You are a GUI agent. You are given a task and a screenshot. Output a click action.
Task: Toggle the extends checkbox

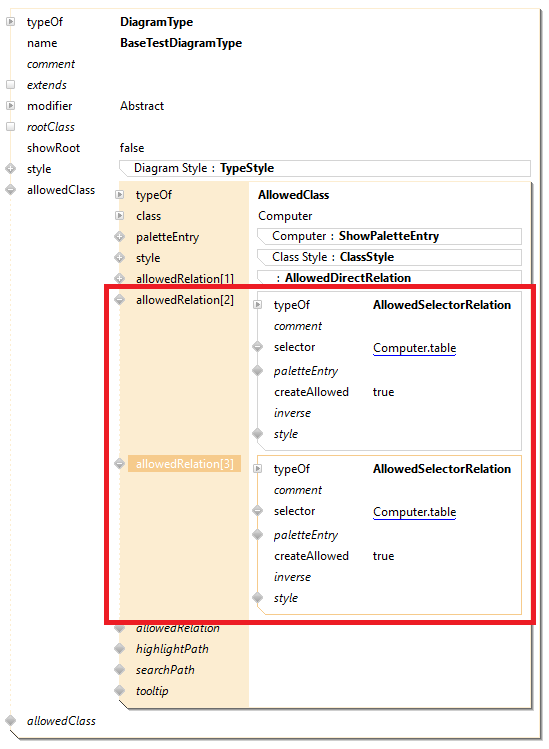coord(11,85)
